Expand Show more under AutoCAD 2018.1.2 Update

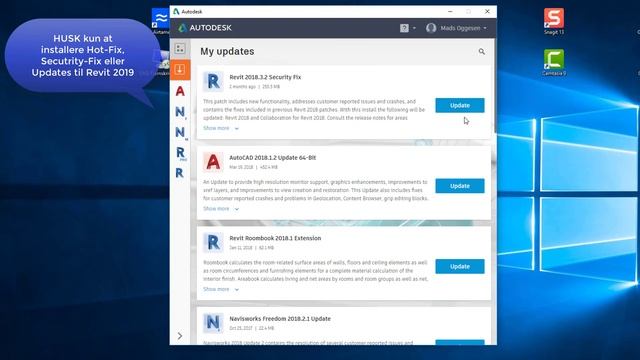click(221, 209)
